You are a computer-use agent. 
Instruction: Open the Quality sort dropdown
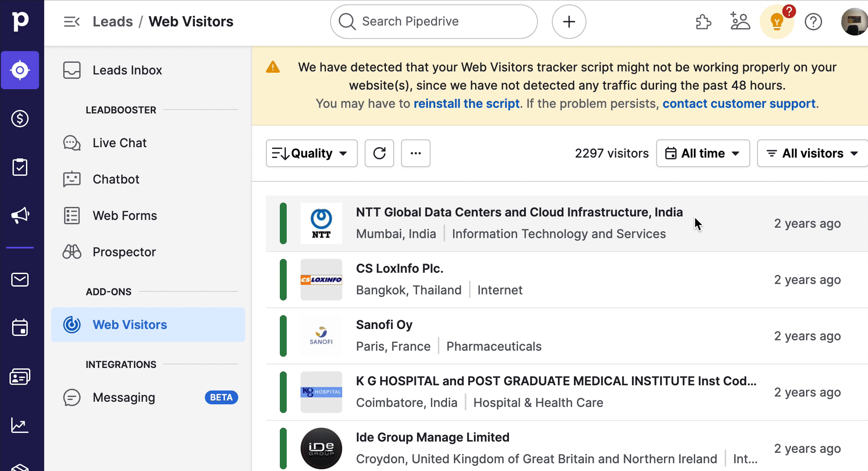click(x=311, y=153)
